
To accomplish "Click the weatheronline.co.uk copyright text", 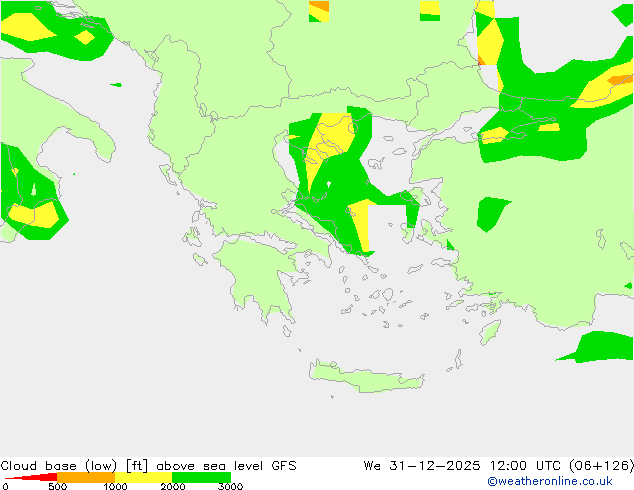I will pos(550,481).
